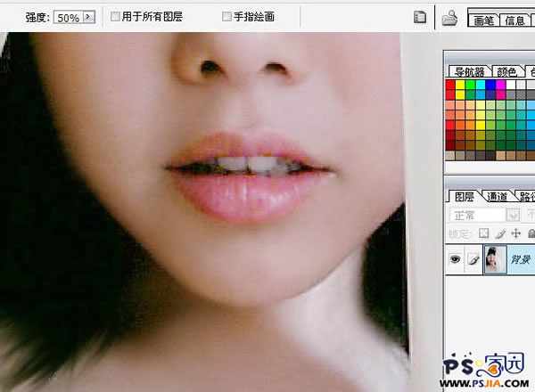Switch to the 颜色 tab

pyautogui.click(x=506, y=71)
